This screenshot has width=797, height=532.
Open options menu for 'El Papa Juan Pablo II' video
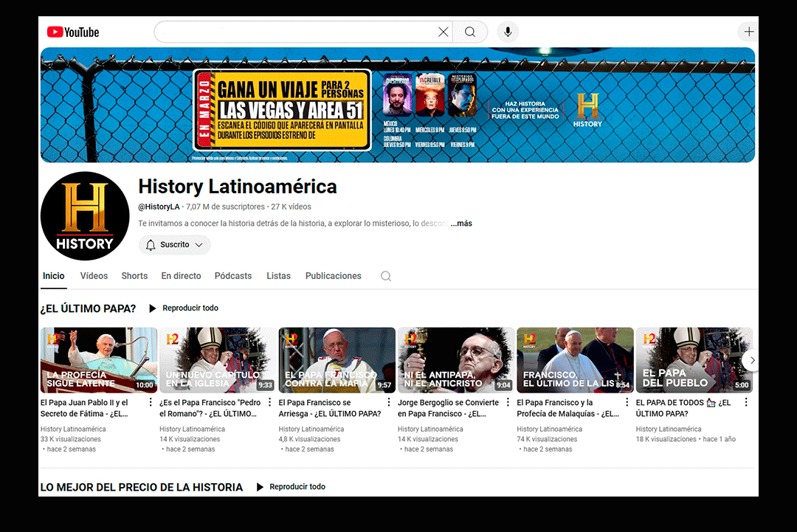pyautogui.click(x=151, y=402)
